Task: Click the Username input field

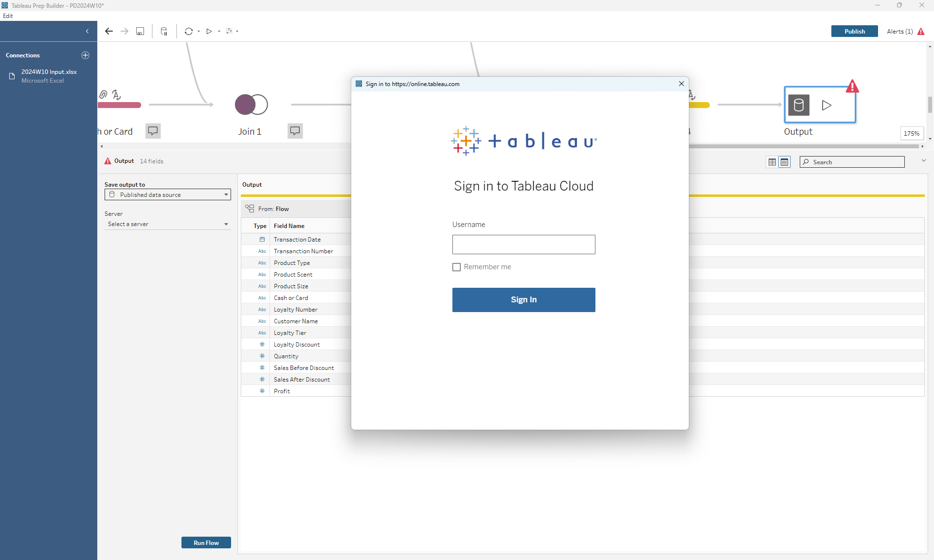Action: 523,245
